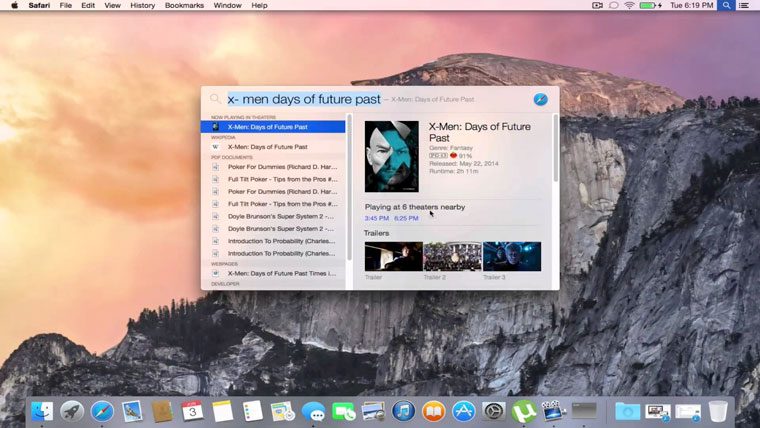Open Notification Center from the menu bar

click(x=746, y=6)
